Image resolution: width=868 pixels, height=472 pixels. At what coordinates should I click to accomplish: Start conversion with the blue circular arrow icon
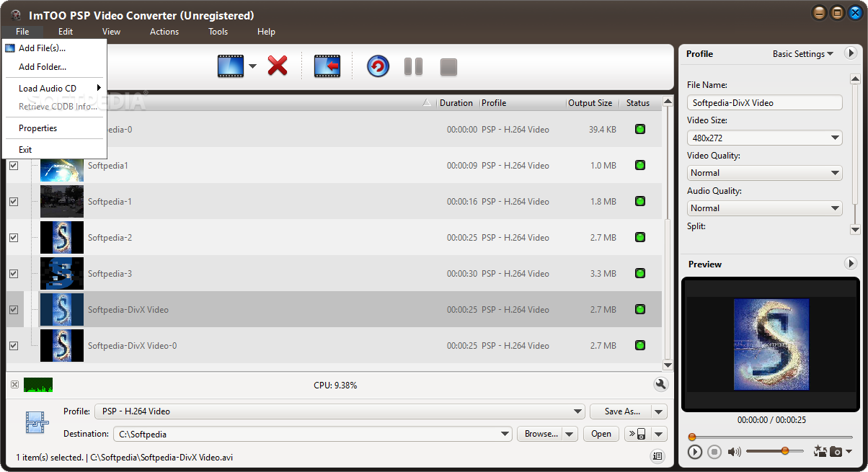point(378,66)
